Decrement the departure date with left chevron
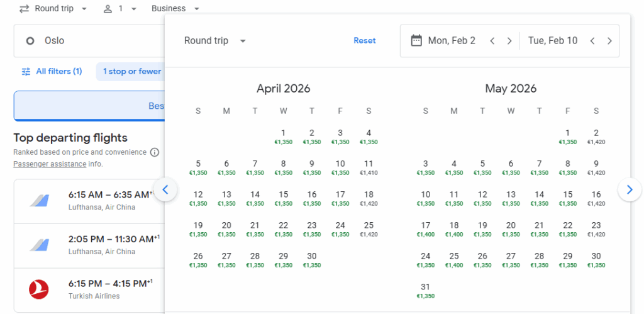This screenshot has height=314, width=644. tap(492, 41)
